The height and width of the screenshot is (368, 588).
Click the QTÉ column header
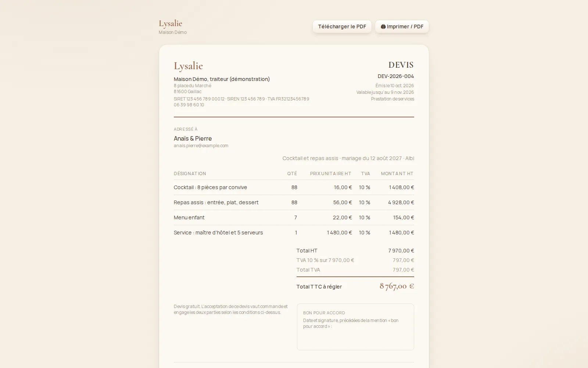point(292,174)
